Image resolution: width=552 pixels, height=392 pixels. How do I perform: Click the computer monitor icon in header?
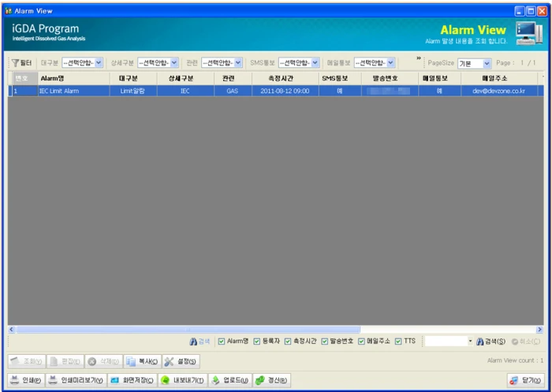click(x=529, y=33)
